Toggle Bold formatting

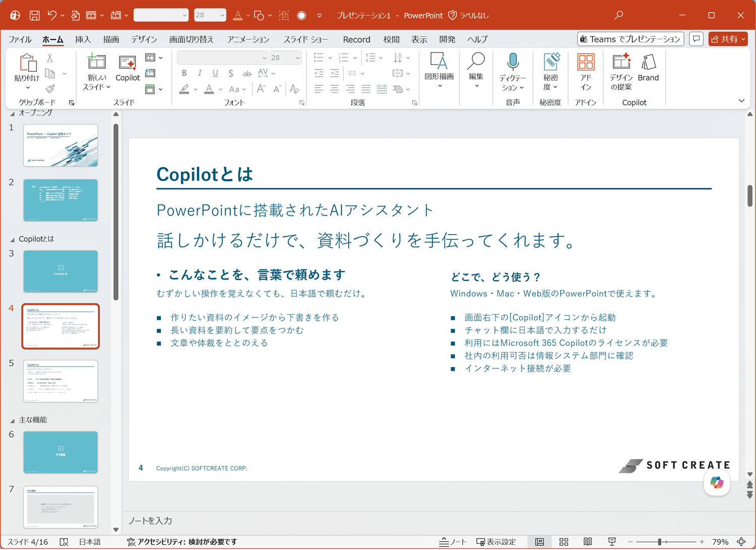pyautogui.click(x=184, y=74)
